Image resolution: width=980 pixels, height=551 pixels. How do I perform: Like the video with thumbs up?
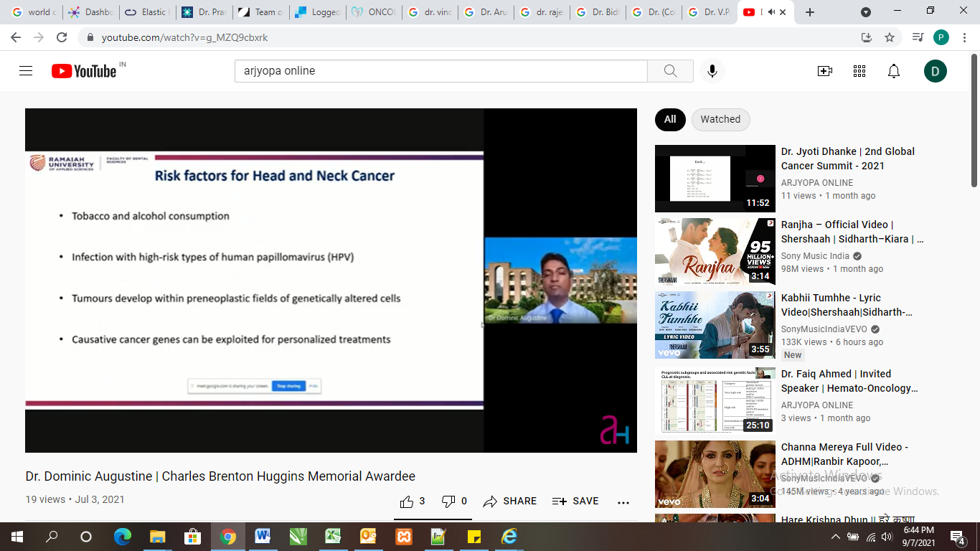coord(407,501)
